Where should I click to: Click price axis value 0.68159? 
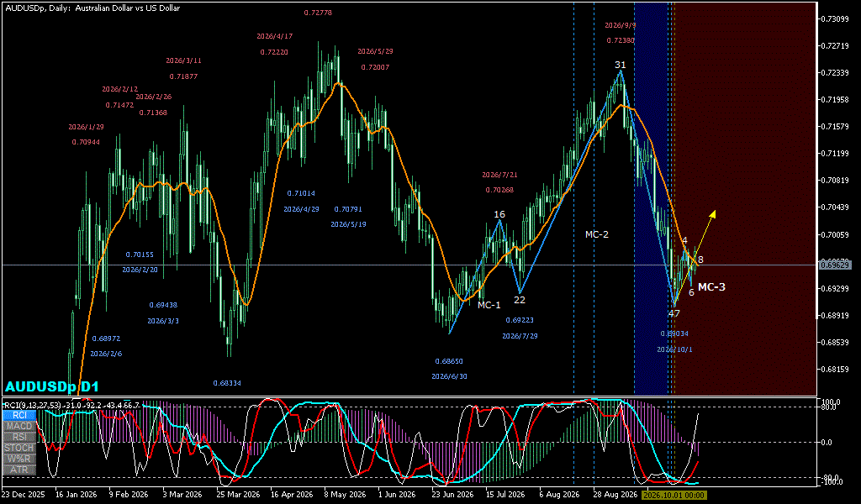[x=835, y=369]
